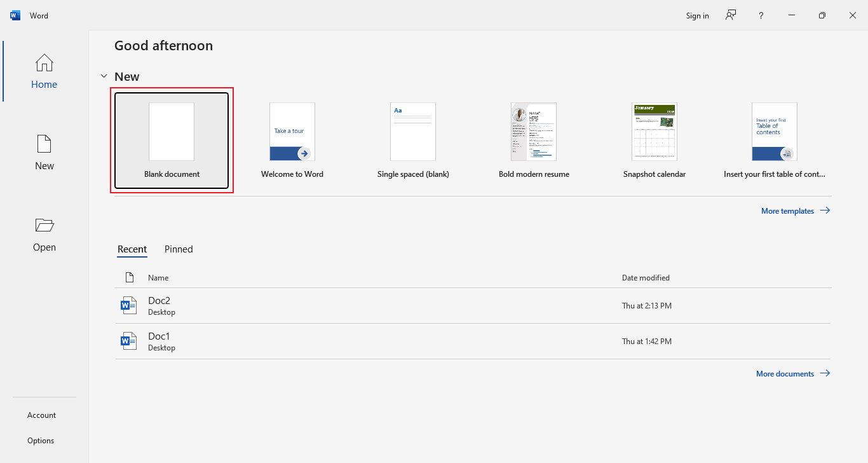Click Sign in

[696, 15]
